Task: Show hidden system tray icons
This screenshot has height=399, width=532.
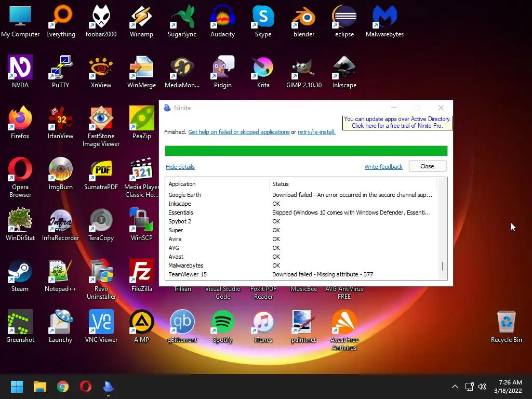Action: (455, 387)
